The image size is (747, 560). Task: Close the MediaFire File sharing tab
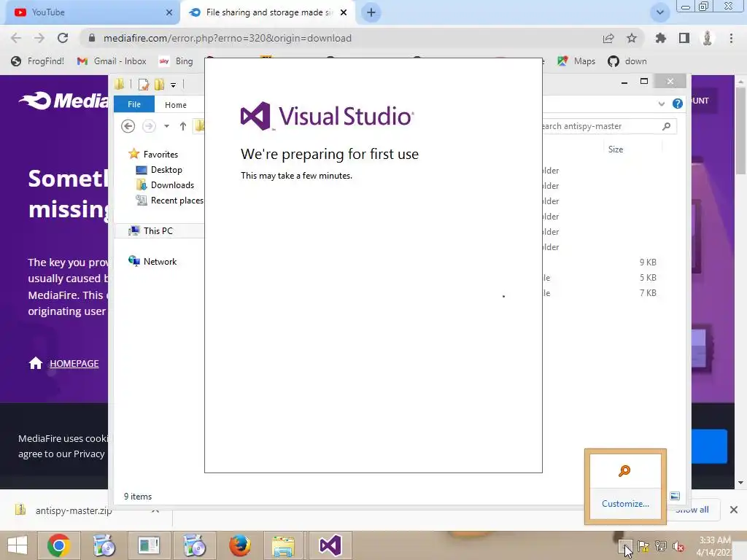pos(344,12)
